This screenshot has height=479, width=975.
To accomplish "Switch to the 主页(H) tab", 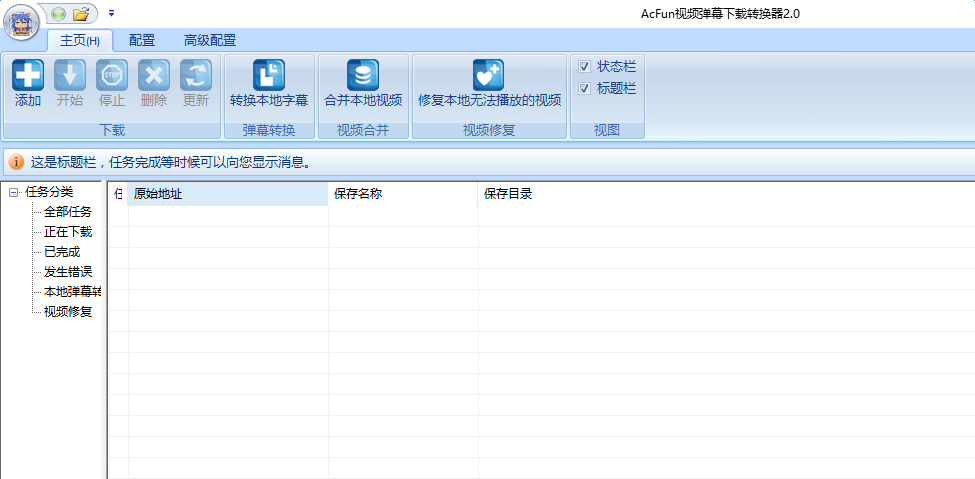I will tap(80, 41).
